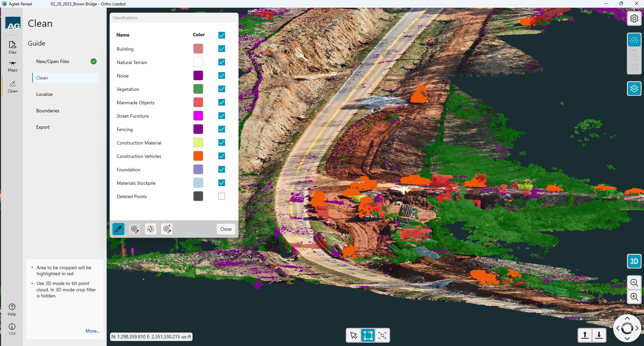Click the point cloud display mode button
The width and height of the screenshot is (644, 346).
pos(634,40)
